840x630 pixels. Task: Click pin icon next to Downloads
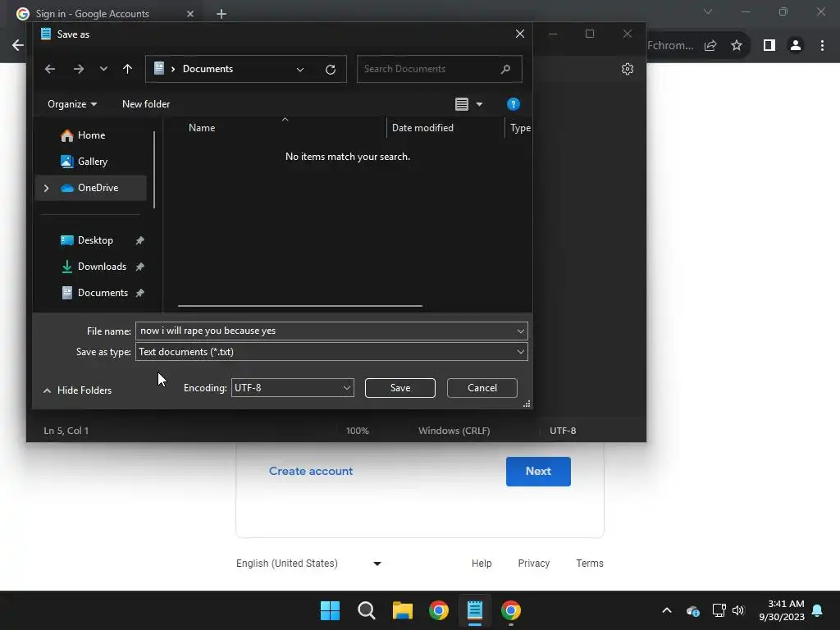click(x=139, y=267)
